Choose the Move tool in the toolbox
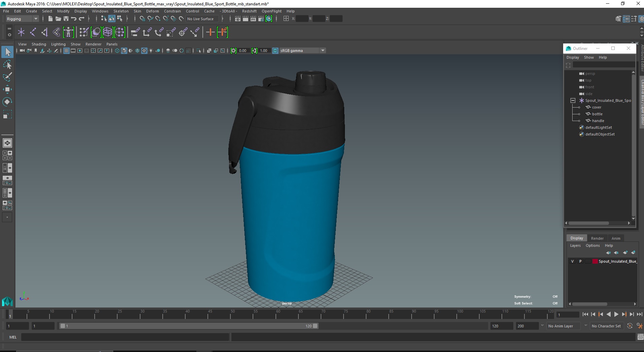The width and height of the screenshot is (644, 352). click(7, 89)
